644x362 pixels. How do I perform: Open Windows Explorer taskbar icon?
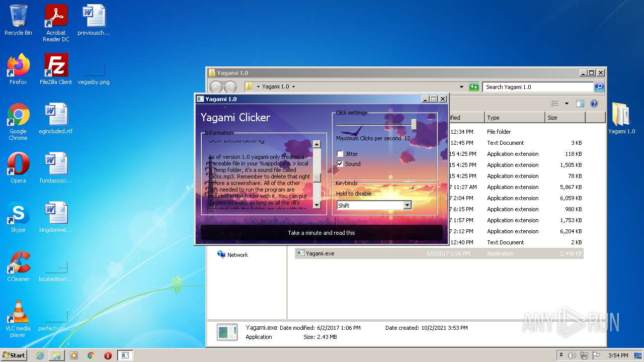click(x=57, y=355)
